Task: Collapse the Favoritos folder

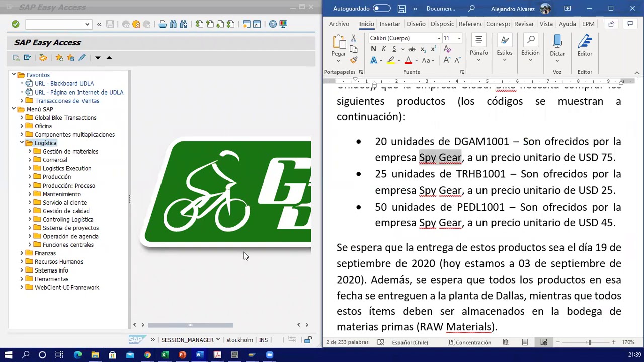Action: coord(14,75)
